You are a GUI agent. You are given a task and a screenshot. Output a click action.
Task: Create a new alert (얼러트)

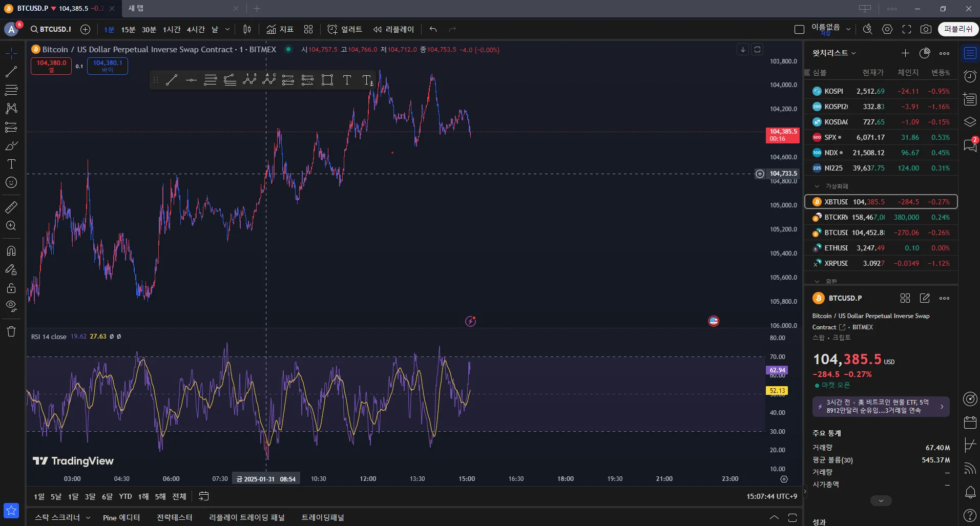(x=345, y=29)
